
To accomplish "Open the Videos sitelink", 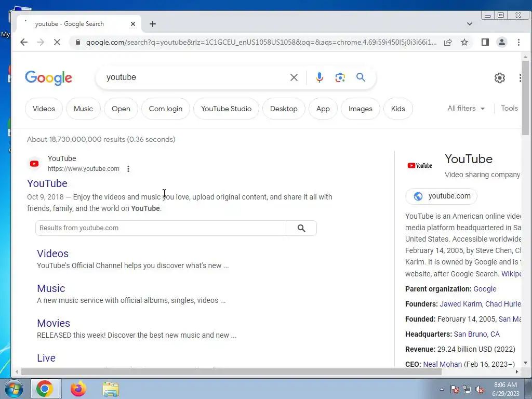I will tap(52, 254).
